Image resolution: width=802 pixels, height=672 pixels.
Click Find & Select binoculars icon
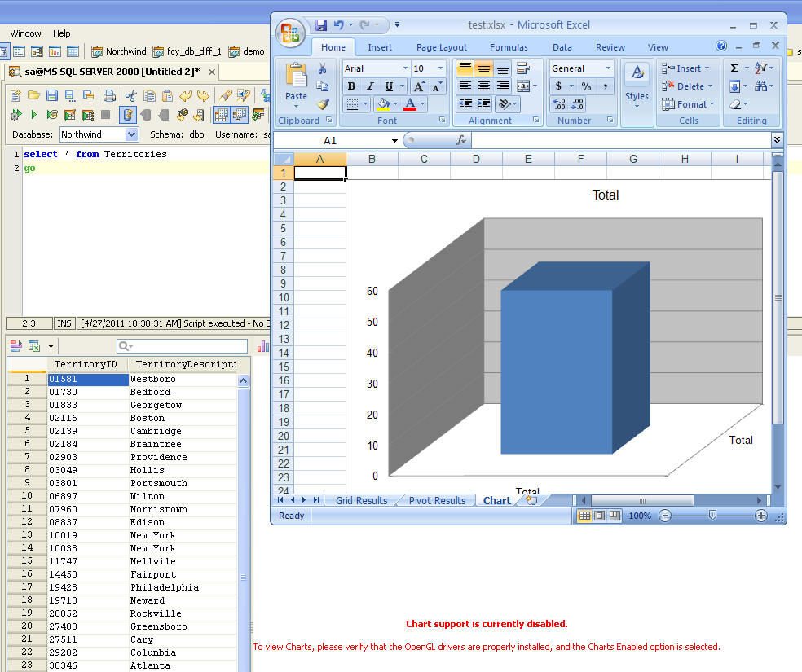(x=760, y=86)
